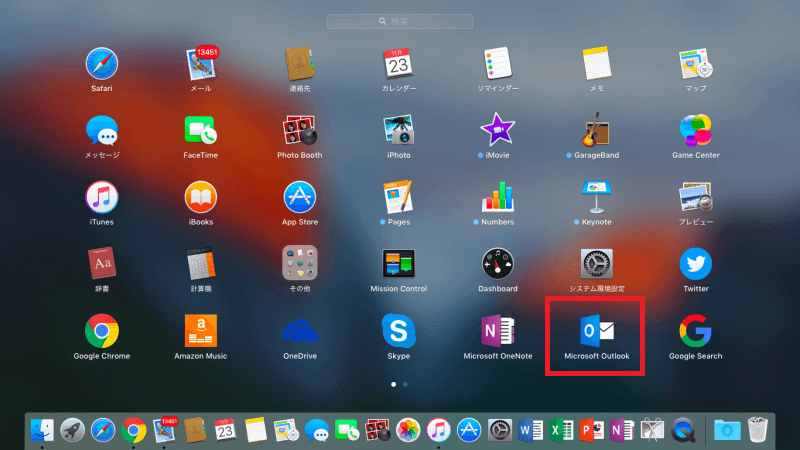Viewport: 800px width, 450px height.
Task: Open Google Chrome in the Launchpad grid
Action: [102, 331]
